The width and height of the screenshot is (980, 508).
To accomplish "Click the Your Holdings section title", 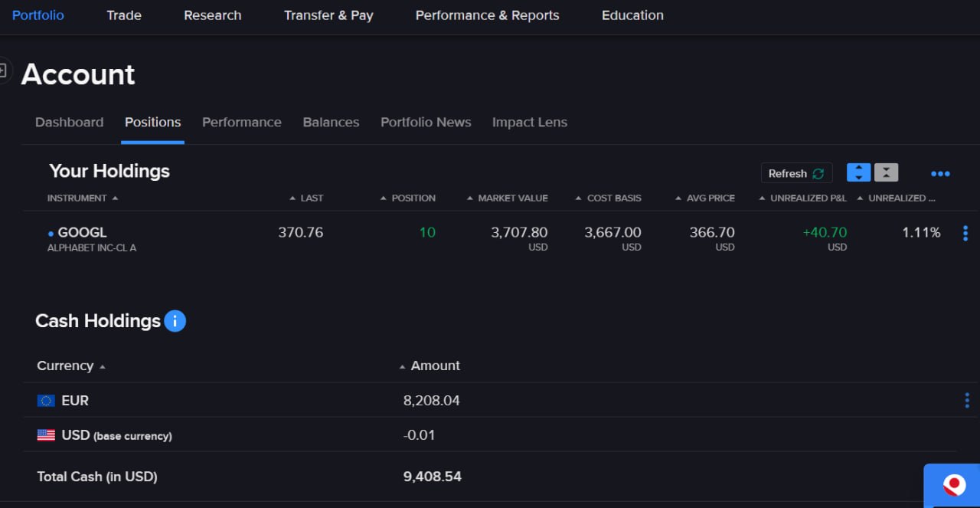I will point(109,171).
